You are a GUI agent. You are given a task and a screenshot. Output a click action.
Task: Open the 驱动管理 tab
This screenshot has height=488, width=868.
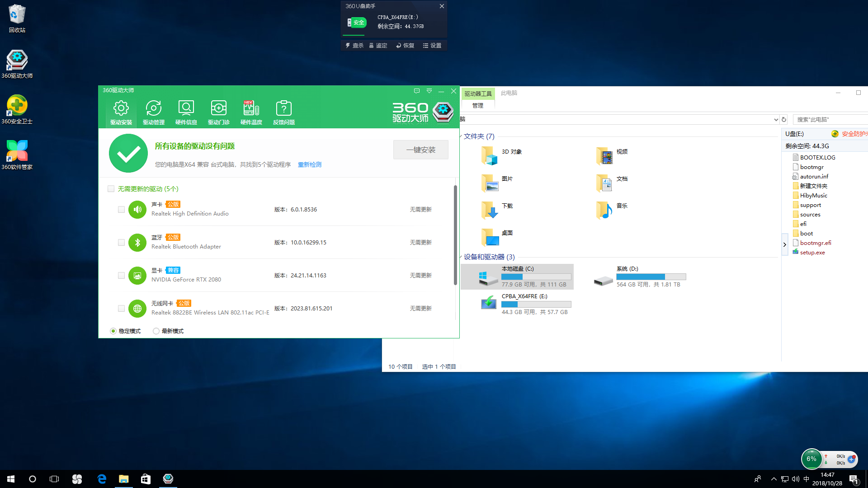click(x=154, y=113)
